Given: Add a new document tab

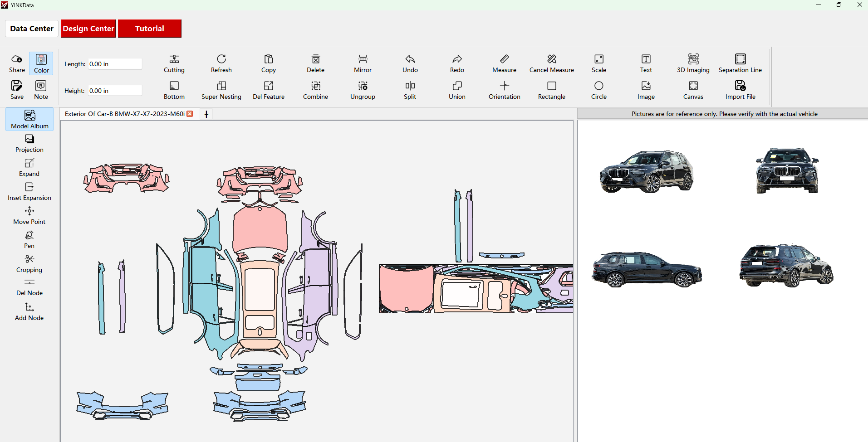Looking at the screenshot, I should [206, 114].
